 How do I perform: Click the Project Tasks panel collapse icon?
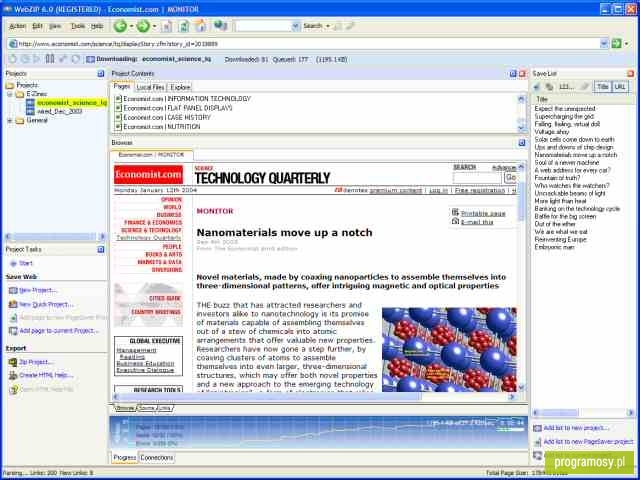point(101,249)
